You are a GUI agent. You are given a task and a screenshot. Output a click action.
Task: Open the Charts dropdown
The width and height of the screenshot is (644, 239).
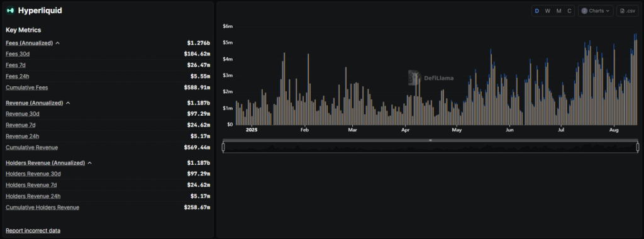coord(596,11)
